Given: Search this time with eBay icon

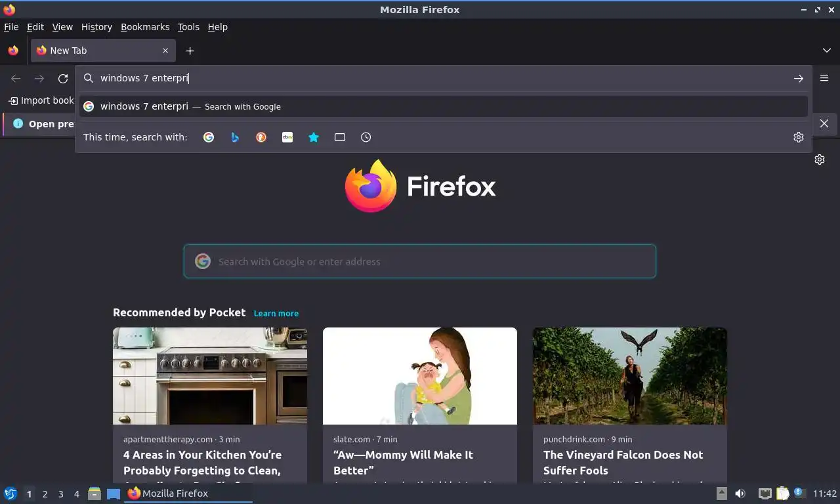Looking at the screenshot, I should 287,137.
